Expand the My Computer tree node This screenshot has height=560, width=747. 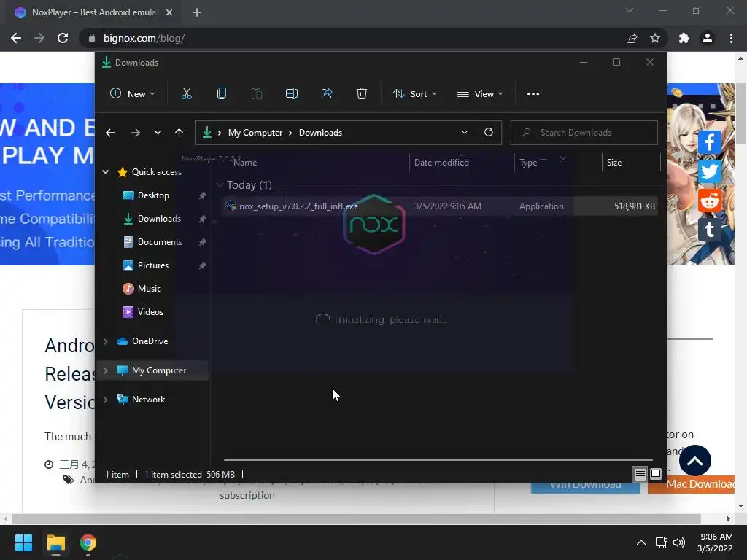tap(105, 370)
